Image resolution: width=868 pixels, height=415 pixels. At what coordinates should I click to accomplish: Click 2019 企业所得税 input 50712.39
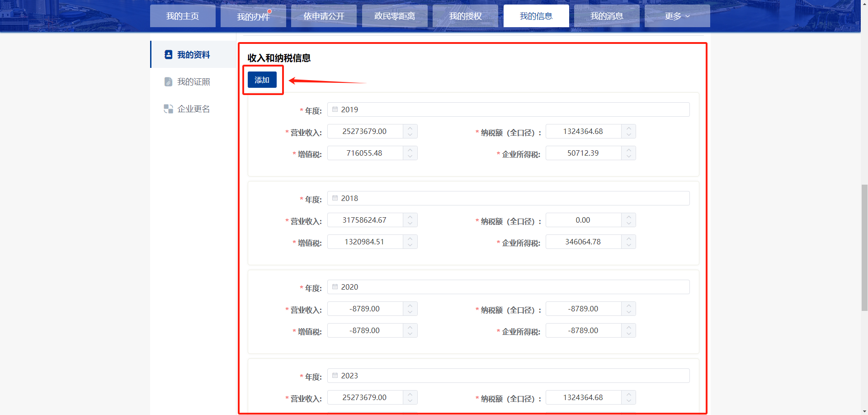pos(583,153)
